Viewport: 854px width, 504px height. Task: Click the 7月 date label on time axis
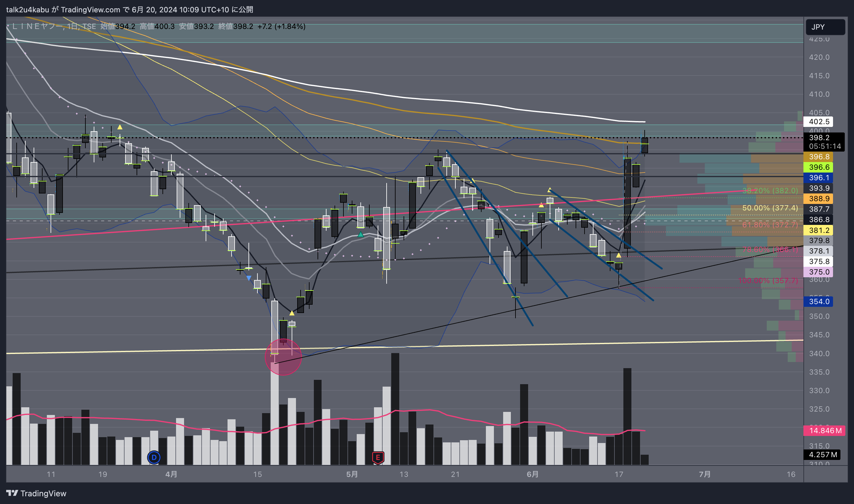(705, 474)
